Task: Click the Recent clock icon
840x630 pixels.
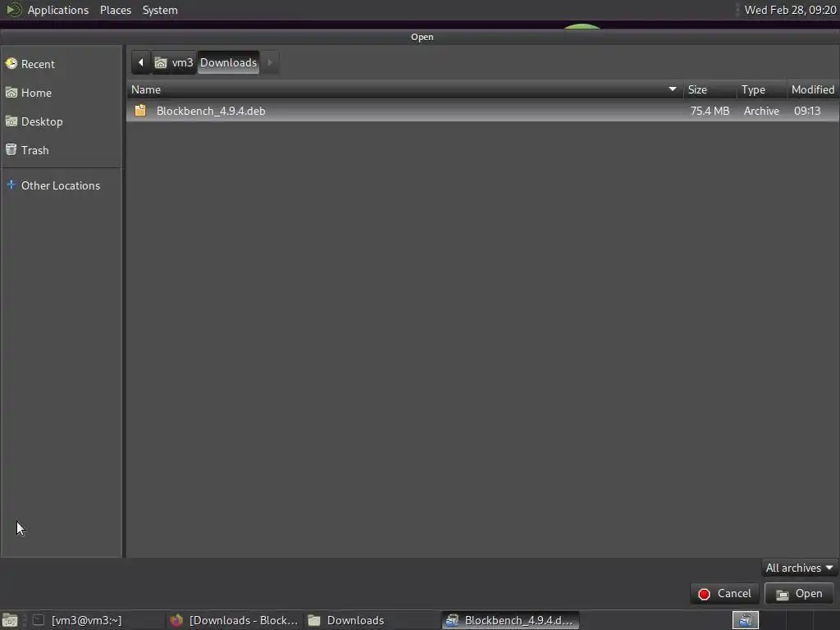Action: (11, 64)
